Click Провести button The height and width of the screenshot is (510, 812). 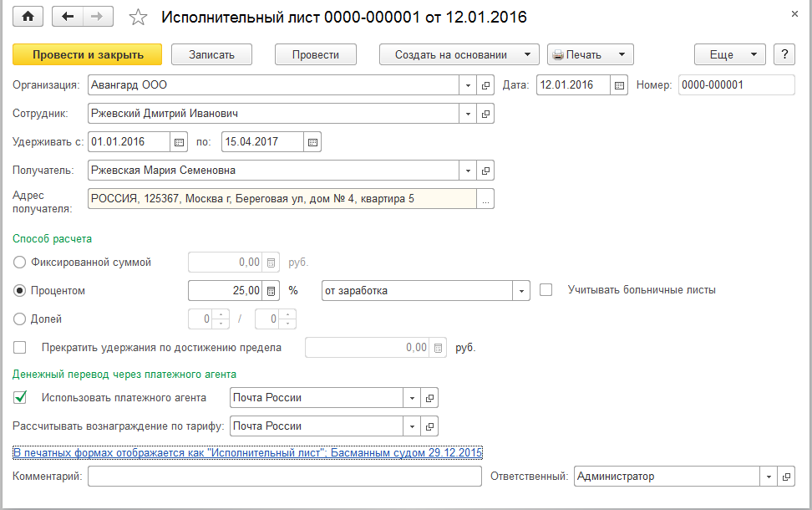point(316,54)
